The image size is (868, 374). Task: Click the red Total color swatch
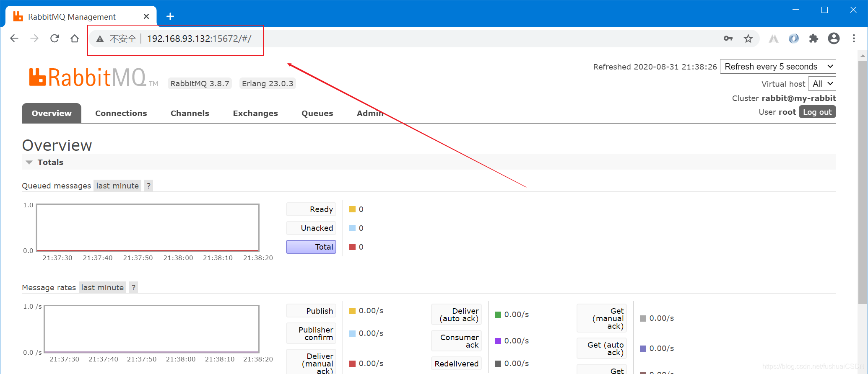tap(353, 247)
